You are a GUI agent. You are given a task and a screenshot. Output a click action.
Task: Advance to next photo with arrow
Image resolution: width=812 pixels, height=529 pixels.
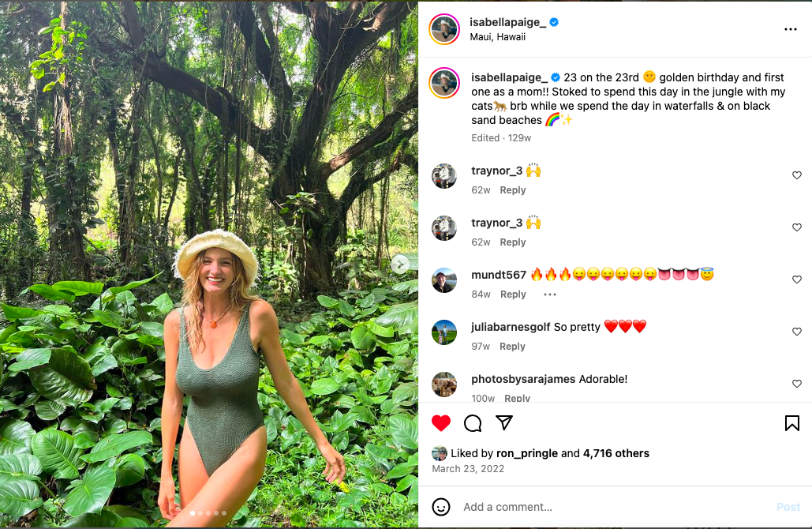coord(401,264)
